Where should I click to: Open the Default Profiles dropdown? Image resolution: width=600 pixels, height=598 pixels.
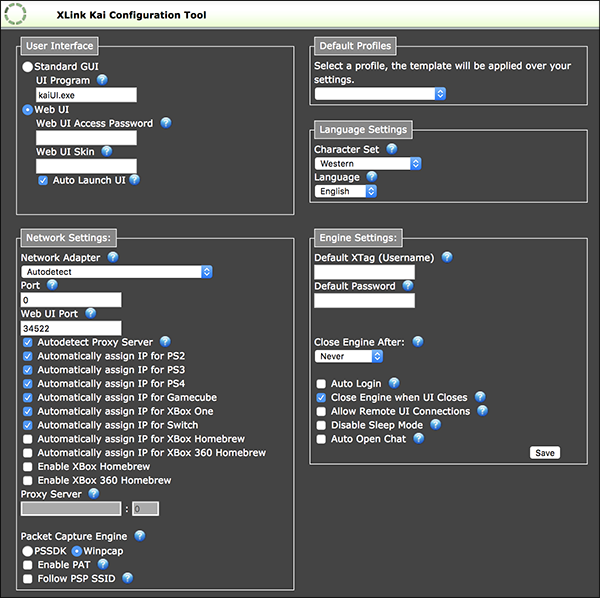pos(380,94)
